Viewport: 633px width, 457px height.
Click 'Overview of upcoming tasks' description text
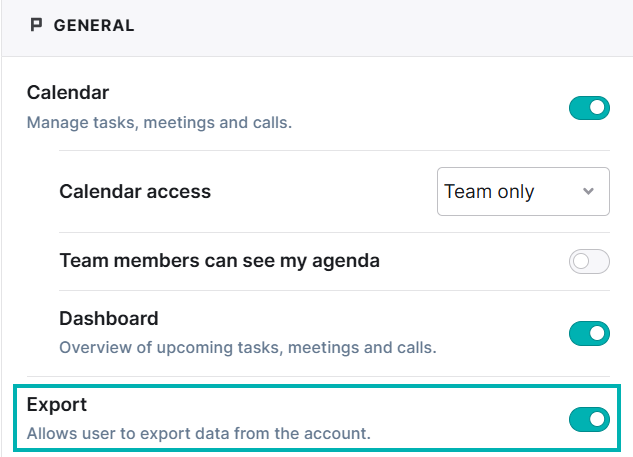pyautogui.click(x=247, y=348)
